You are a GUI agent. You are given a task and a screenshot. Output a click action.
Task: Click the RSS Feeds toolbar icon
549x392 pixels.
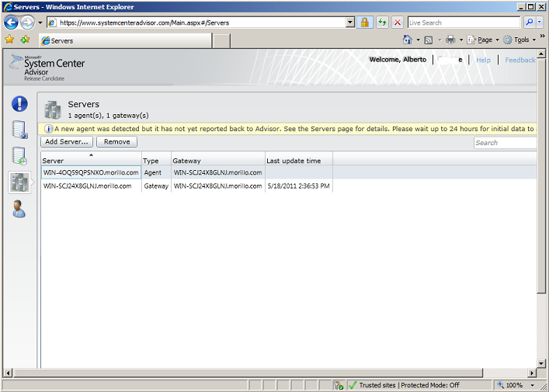428,40
